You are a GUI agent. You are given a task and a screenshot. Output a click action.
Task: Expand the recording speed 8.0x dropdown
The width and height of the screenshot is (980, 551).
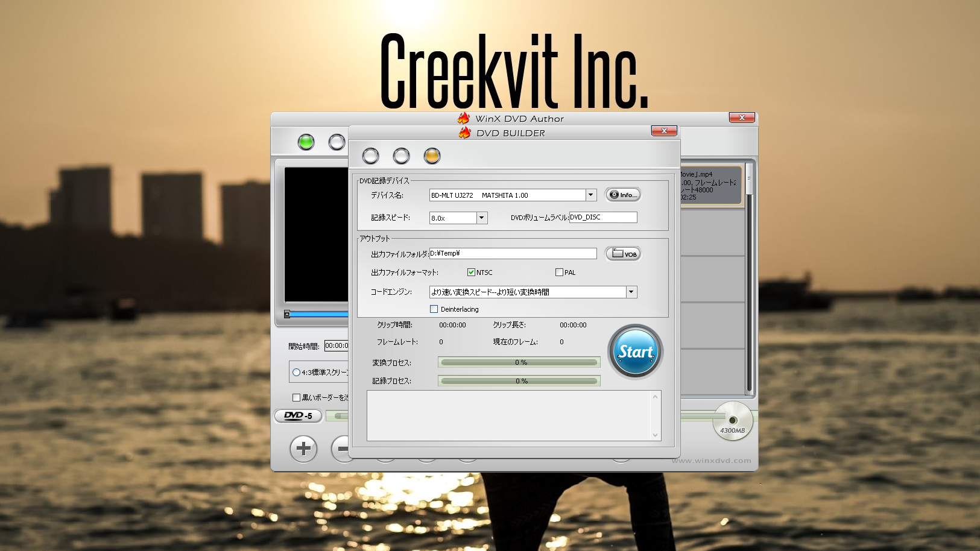tap(481, 218)
